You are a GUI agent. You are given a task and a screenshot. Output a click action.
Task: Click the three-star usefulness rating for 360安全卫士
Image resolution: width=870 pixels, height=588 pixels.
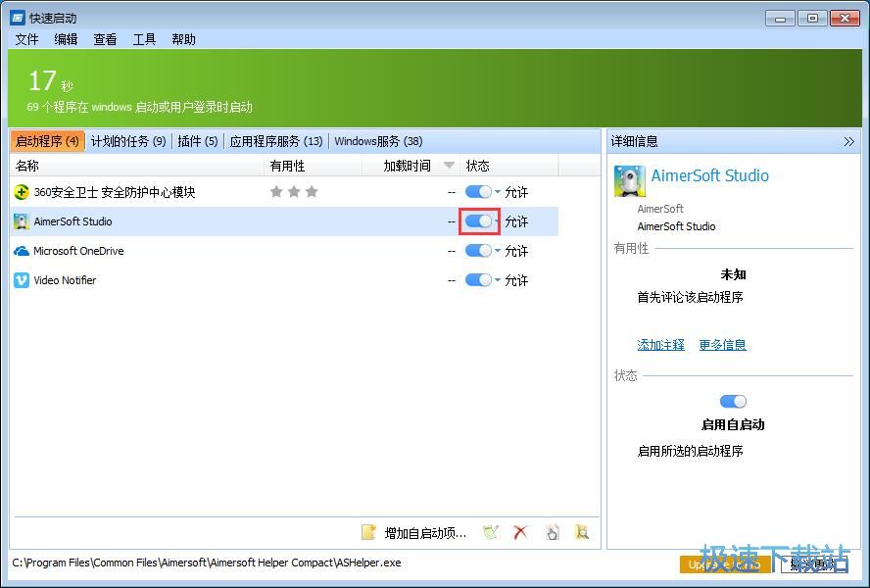[294, 192]
